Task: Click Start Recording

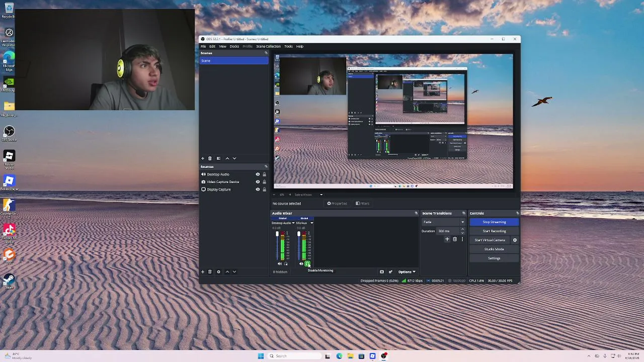Action: [x=494, y=231]
